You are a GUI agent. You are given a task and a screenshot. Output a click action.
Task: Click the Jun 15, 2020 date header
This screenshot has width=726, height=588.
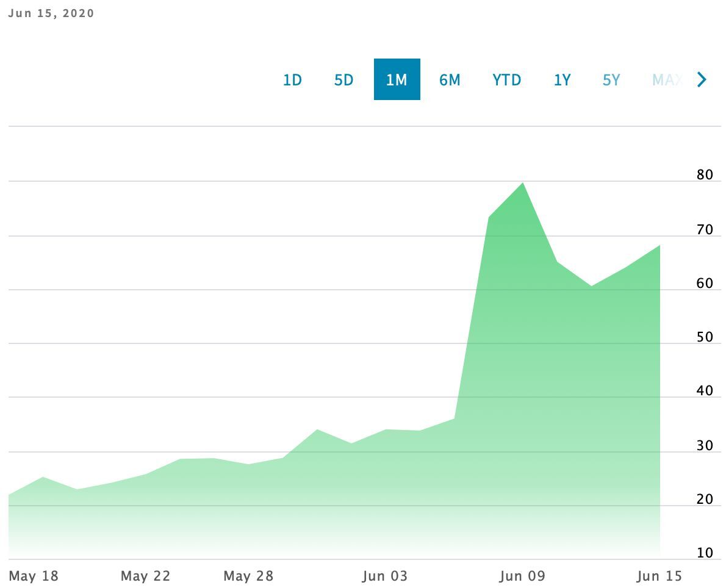pyautogui.click(x=51, y=13)
